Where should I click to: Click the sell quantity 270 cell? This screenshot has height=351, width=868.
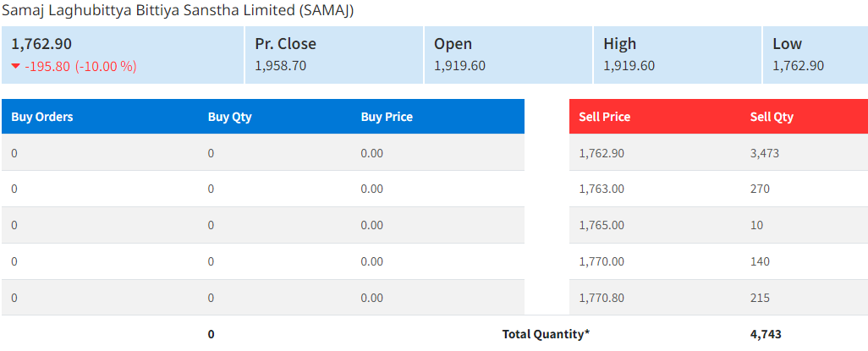point(760,189)
